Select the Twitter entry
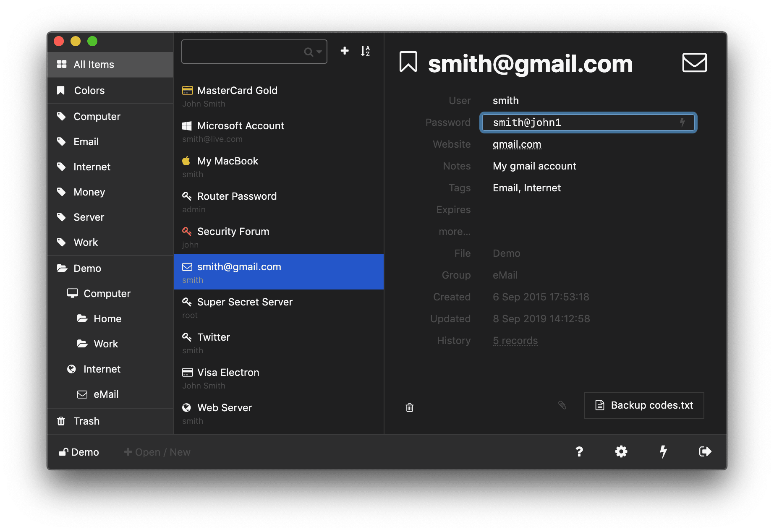Screen dimensions: 774x532 pyautogui.click(x=279, y=343)
